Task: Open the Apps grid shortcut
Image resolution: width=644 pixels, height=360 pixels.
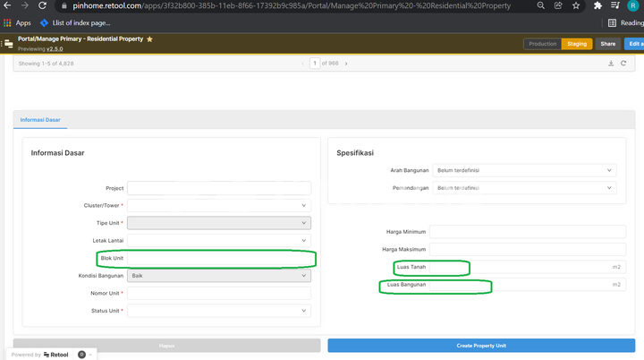Action: (x=17, y=23)
